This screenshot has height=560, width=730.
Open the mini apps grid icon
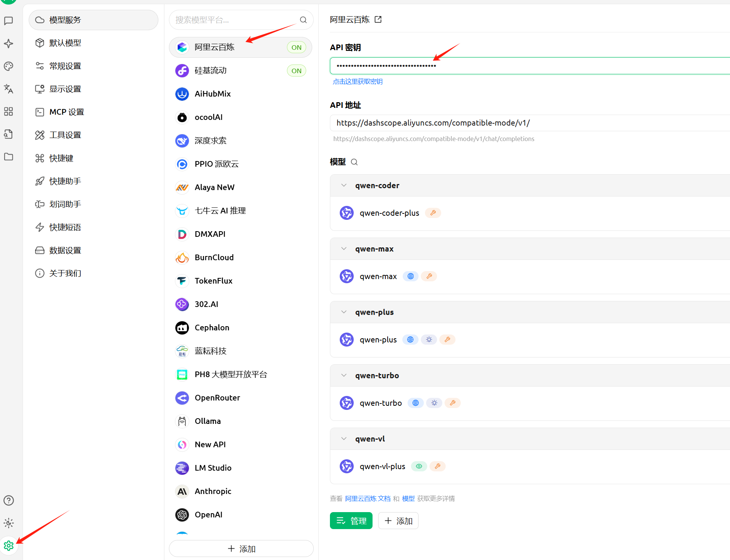click(9, 112)
